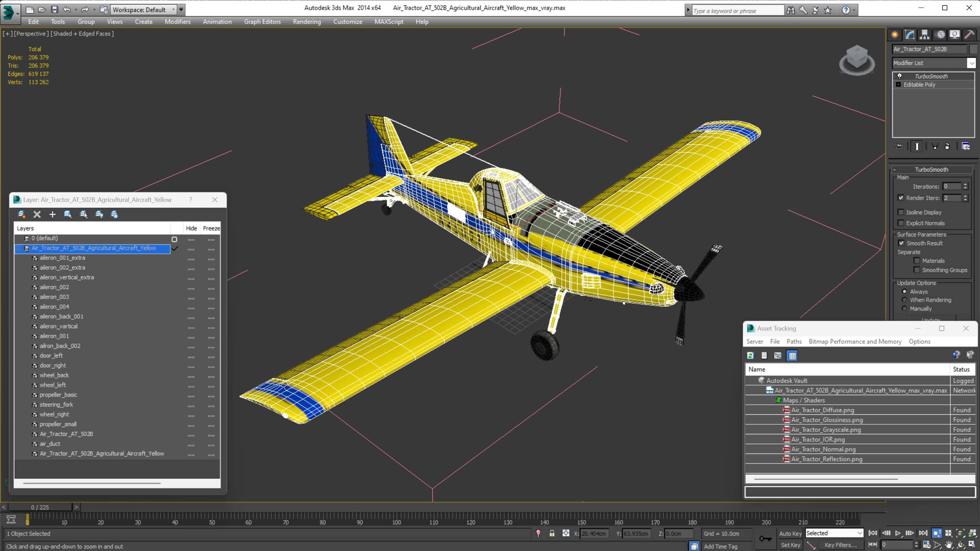This screenshot has height=551, width=980.
Task: Click the Play Animation button
Action: [898, 533]
